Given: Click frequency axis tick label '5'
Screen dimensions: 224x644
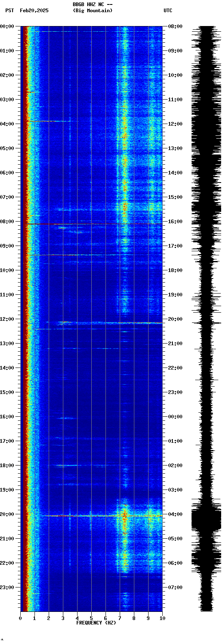Looking at the screenshot, I should tap(91, 618).
